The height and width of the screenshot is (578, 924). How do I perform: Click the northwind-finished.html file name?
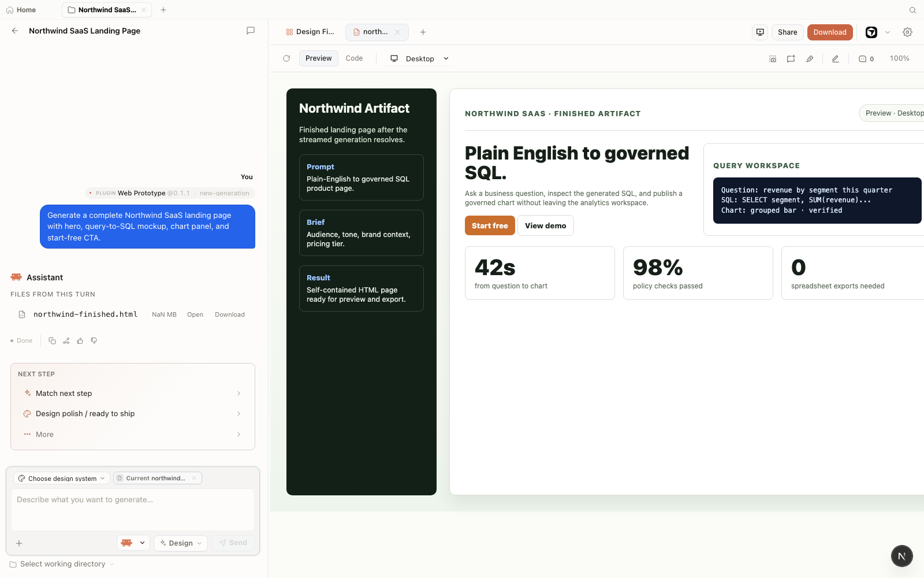(x=85, y=314)
